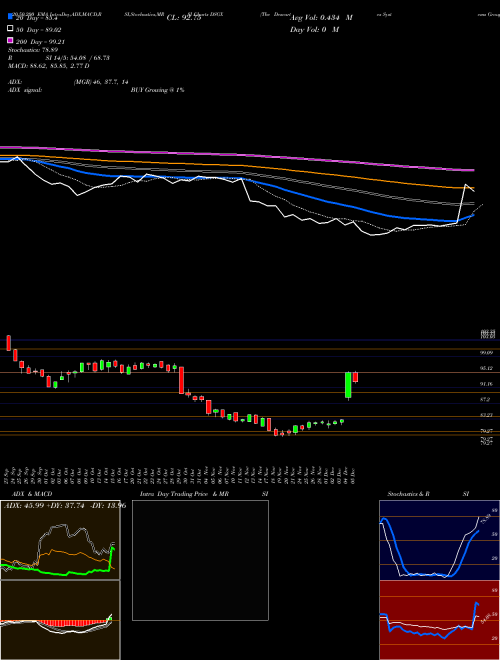Click the 'Avg Vol: 0.434 M' text

click(321, 18)
